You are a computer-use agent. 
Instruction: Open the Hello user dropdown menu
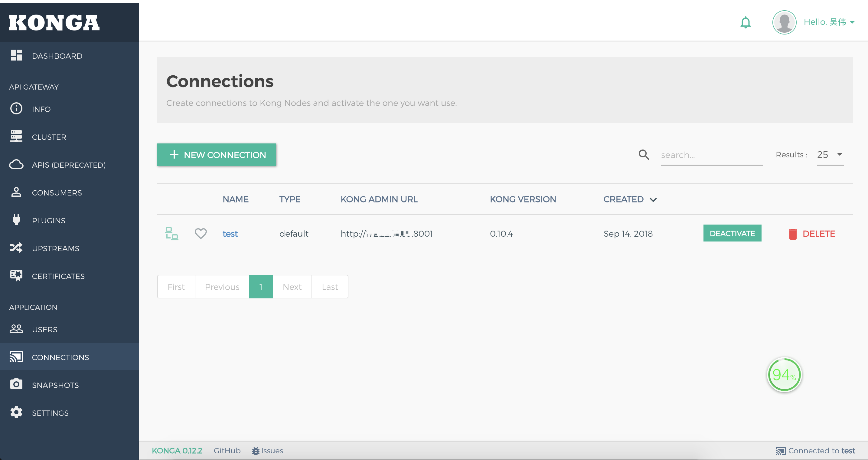click(829, 22)
